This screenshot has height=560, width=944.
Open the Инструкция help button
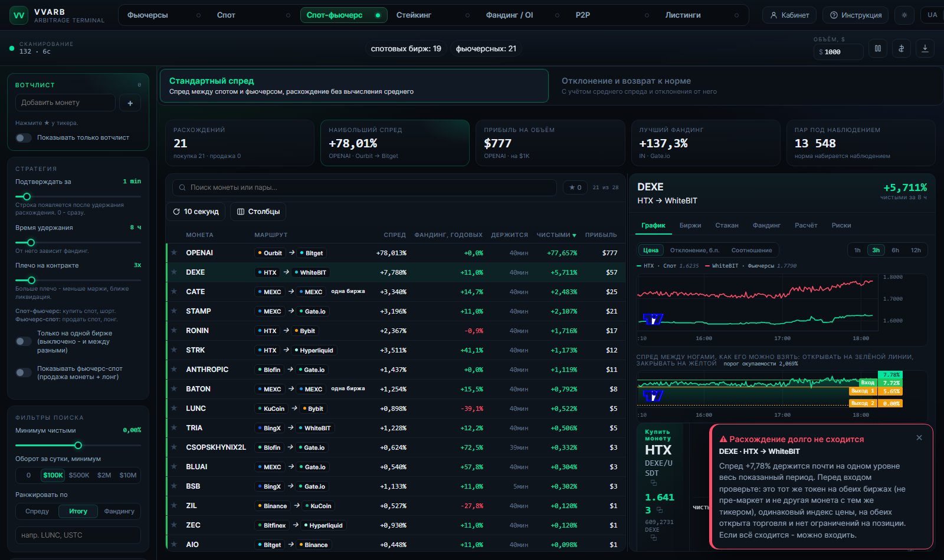pyautogui.click(x=855, y=15)
